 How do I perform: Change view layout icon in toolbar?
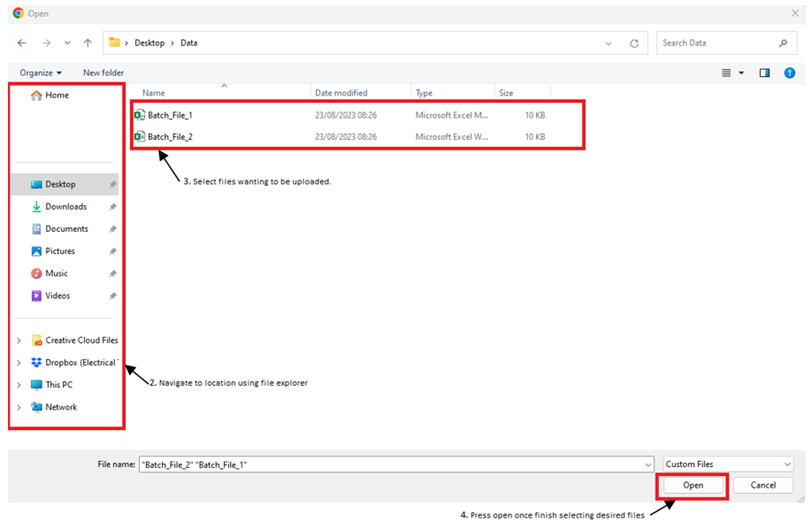point(727,72)
